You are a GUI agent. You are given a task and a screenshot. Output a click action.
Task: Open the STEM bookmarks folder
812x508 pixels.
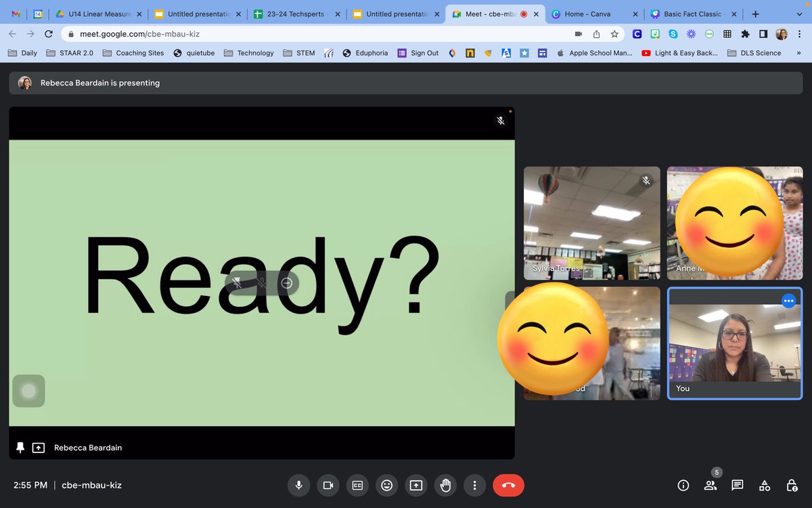click(x=298, y=53)
